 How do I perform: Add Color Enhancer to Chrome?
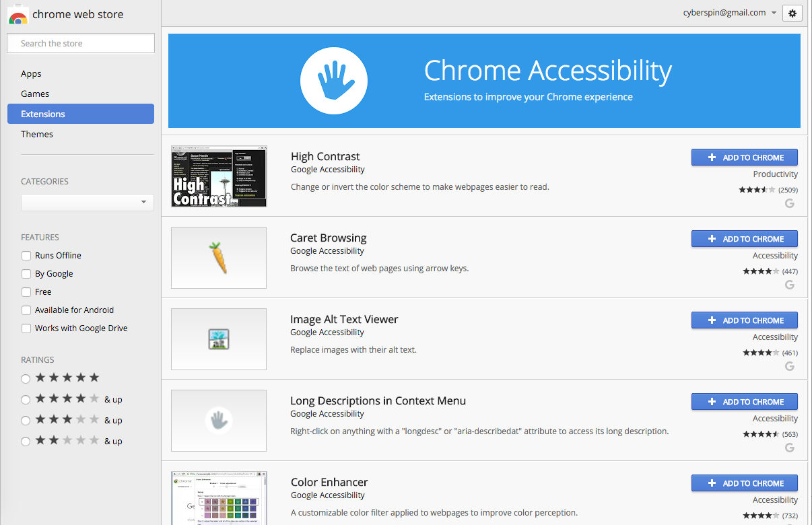coord(745,483)
